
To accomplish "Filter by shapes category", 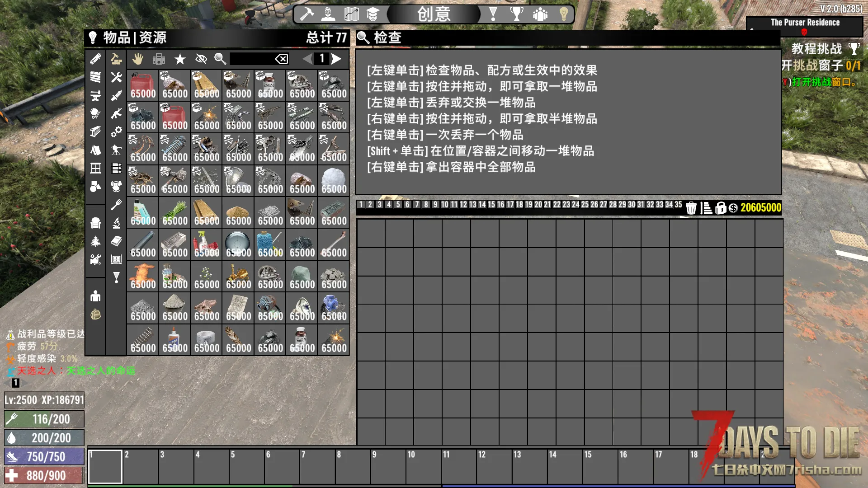I will [x=95, y=186].
